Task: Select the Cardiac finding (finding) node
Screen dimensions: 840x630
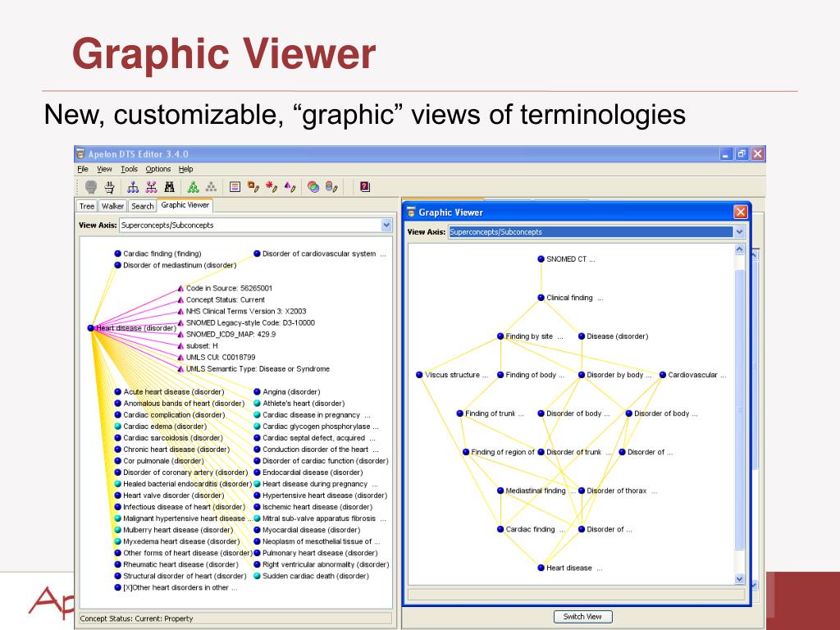Action: coord(158,254)
